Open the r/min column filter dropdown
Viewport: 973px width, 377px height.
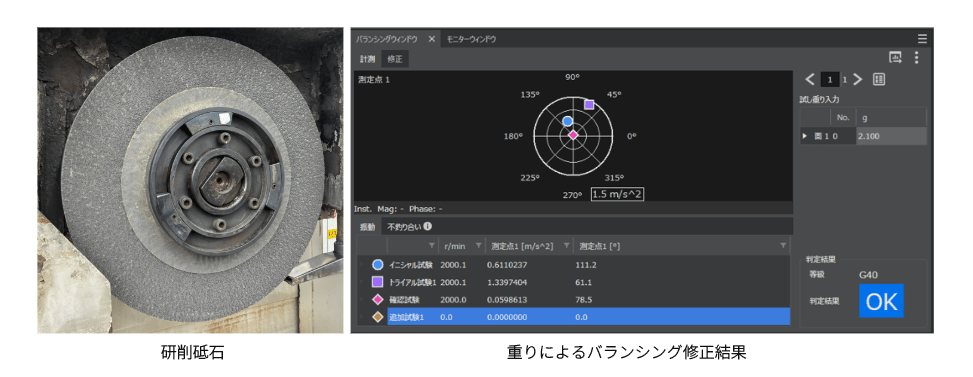[x=478, y=246]
